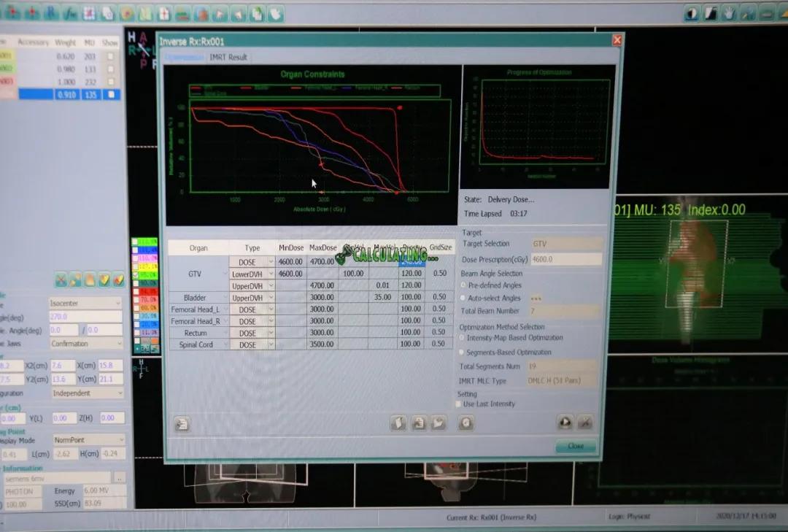Expand the NormPoint display mode dropdown
The height and width of the screenshot is (532, 788).
121,440
